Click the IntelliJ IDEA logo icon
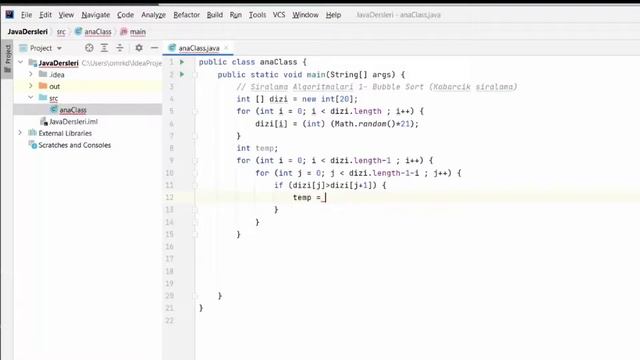640x360 pixels. [x=9, y=15]
